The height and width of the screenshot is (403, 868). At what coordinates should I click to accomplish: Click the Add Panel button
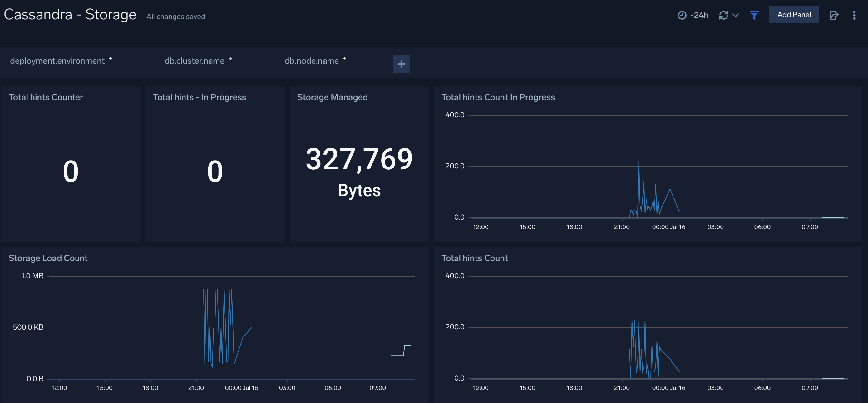pyautogui.click(x=794, y=15)
